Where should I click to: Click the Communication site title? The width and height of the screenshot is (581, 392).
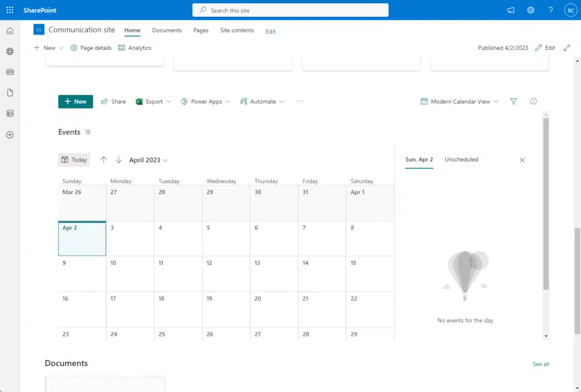pyautogui.click(x=82, y=29)
